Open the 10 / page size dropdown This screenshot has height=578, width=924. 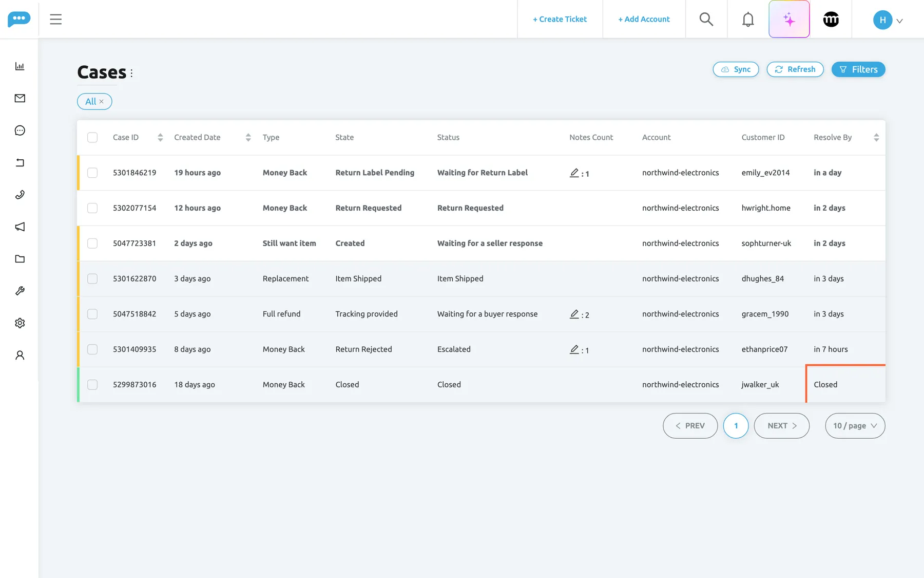coord(855,426)
